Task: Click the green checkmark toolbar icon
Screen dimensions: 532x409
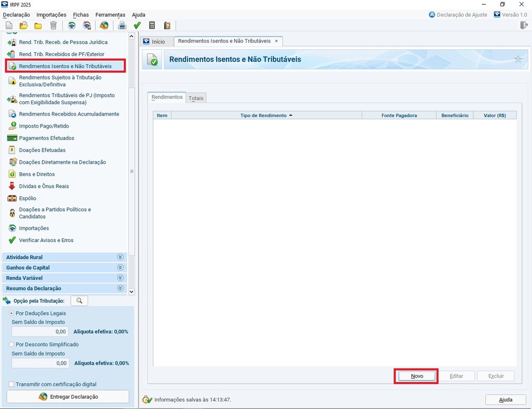Action: point(137,25)
